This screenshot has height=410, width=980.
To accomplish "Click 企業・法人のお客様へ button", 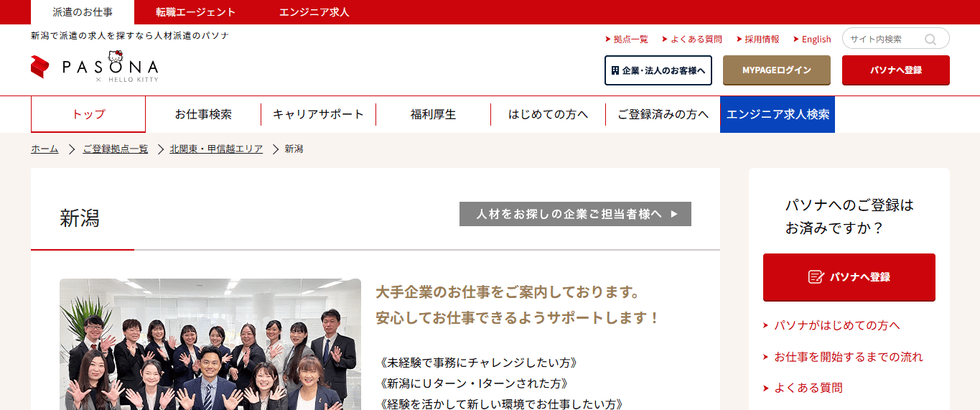I will point(658,70).
